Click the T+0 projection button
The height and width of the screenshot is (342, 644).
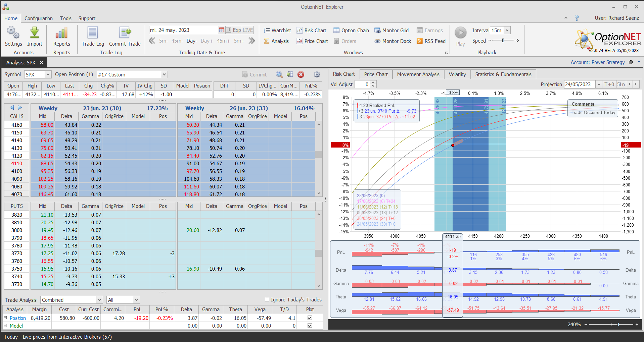click(609, 84)
